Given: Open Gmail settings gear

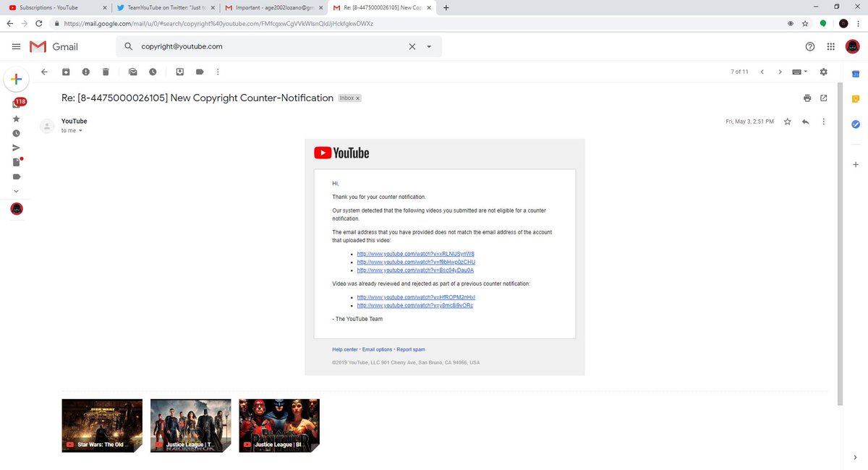Looking at the screenshot, I should (823, 72).
